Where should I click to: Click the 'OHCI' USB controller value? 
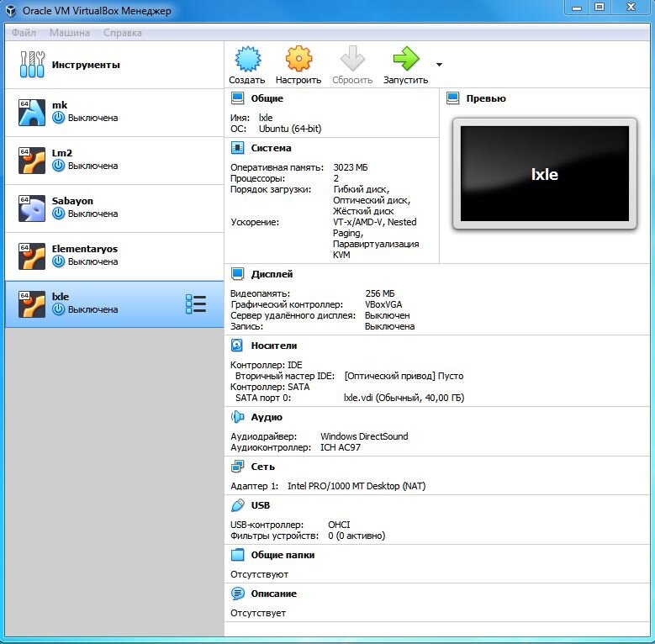[x=339, y=525]
